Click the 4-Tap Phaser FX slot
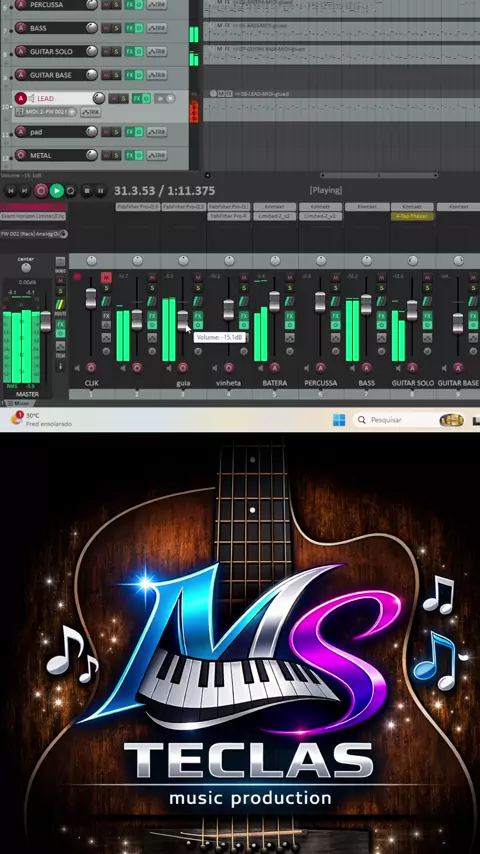 tap(412, 216)
